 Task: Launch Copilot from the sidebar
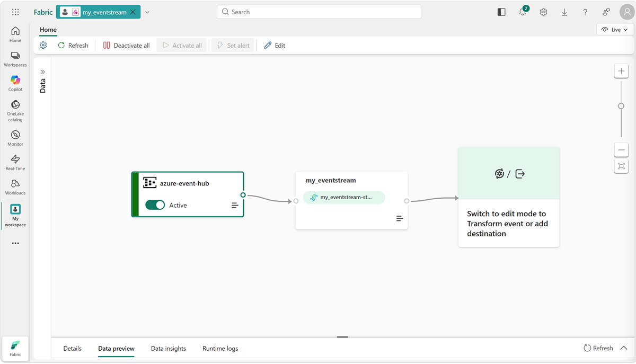tap(15, 83)
